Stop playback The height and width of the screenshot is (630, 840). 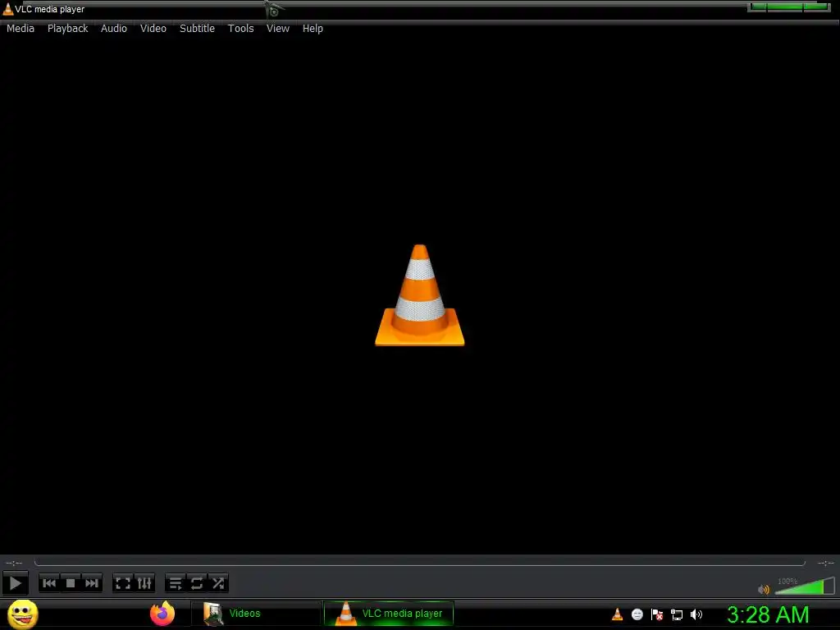pos(71,583)
